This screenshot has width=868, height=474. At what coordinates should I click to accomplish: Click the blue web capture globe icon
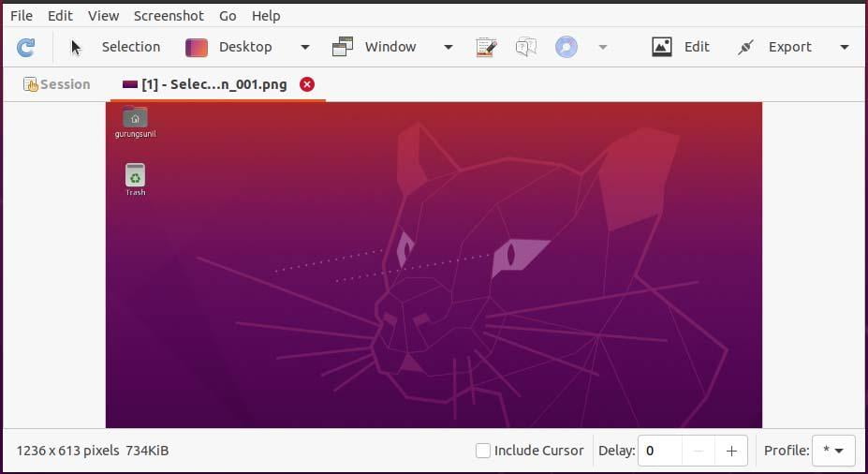(566, 47)
